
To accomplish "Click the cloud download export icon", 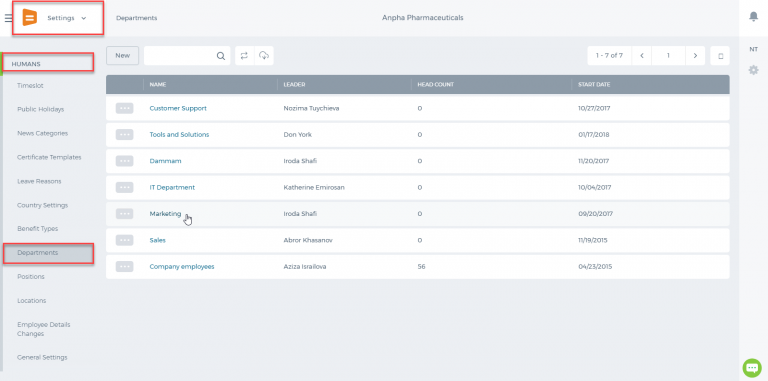I will [x=264, y=56].
